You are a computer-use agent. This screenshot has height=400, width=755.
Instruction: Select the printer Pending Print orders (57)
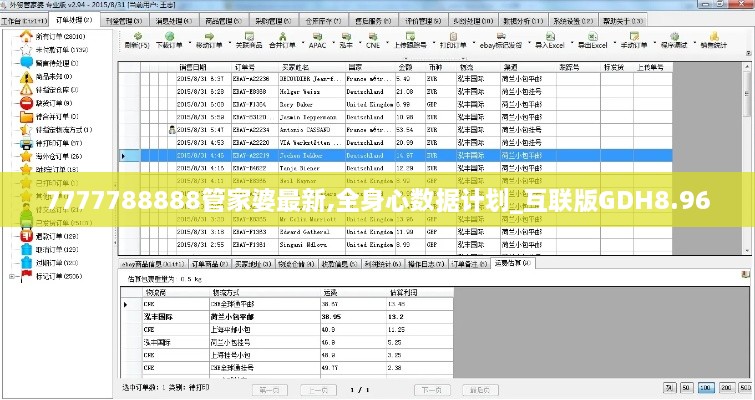[51, 143]
